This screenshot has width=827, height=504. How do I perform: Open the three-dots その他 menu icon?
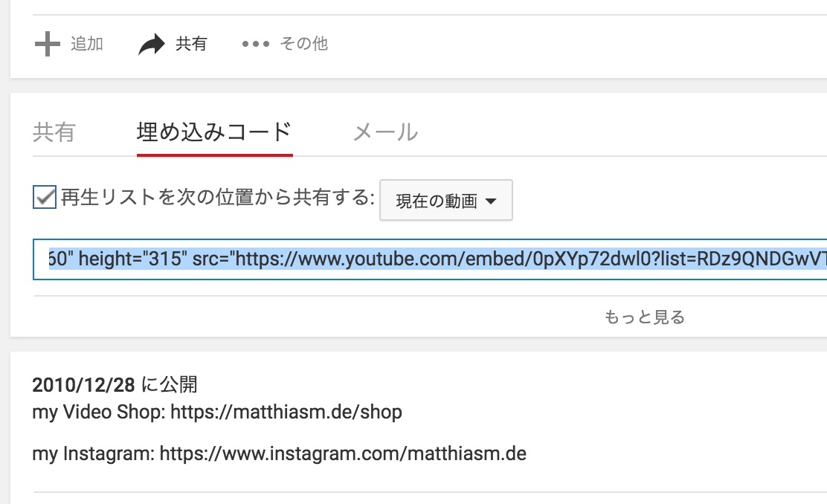[256, 44]
